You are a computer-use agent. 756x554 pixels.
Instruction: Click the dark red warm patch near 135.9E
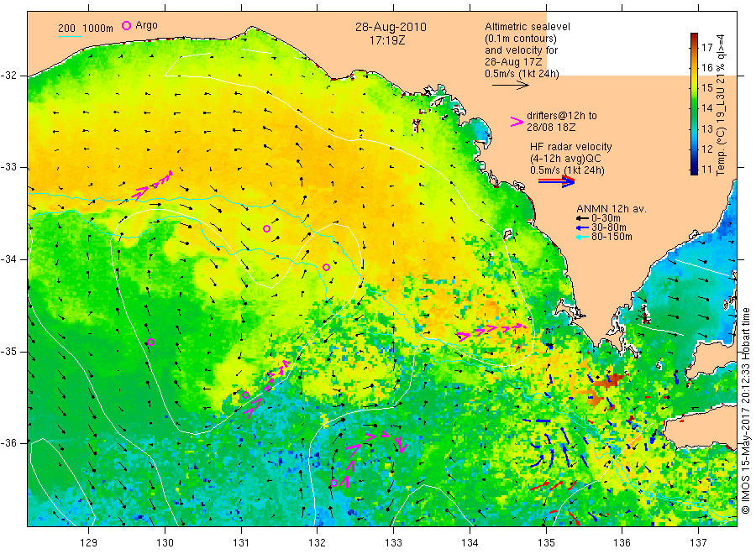(x=608, y=381)
